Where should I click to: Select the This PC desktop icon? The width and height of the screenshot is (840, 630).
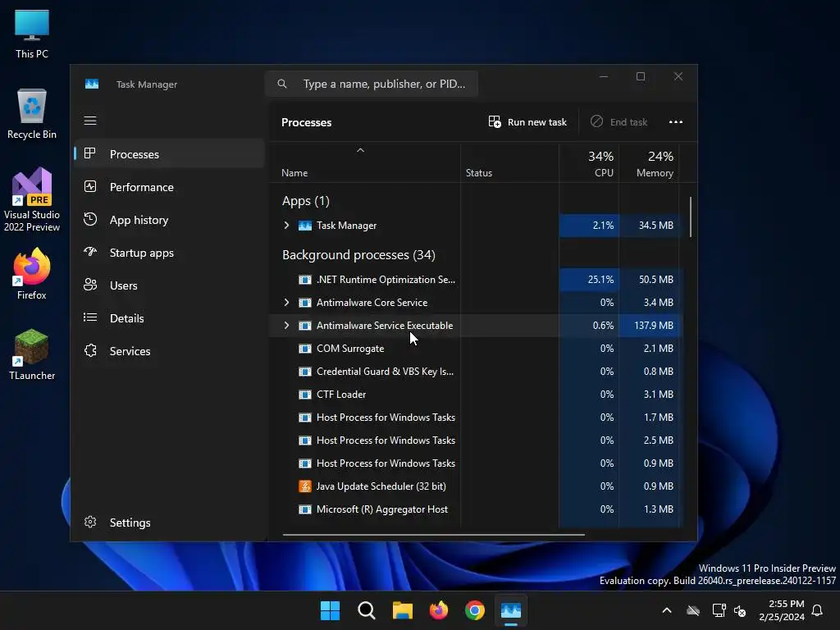pos(32,34)
